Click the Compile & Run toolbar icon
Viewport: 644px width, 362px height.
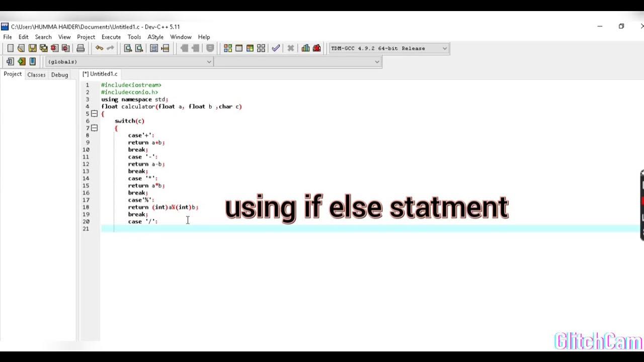[x=250, y=48]
